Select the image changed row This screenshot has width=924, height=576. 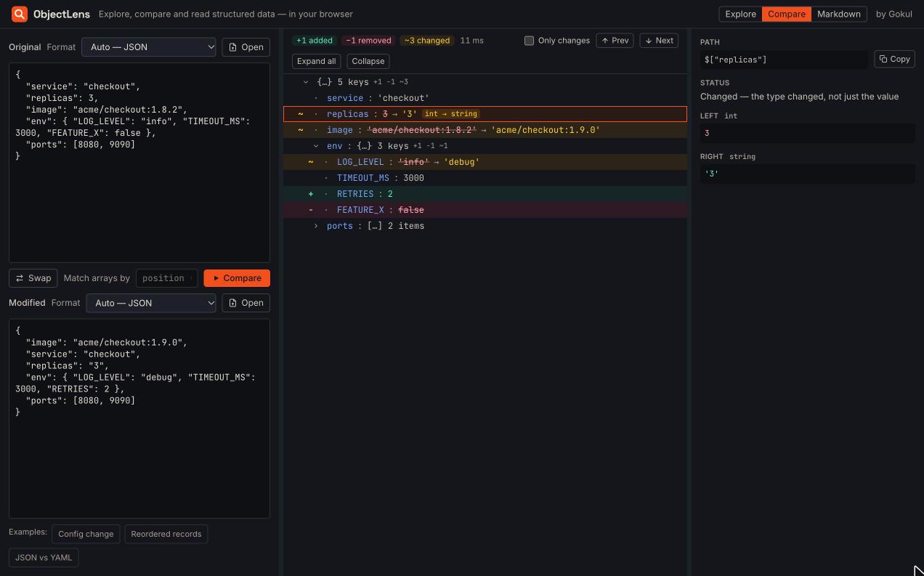coord(485,130)
